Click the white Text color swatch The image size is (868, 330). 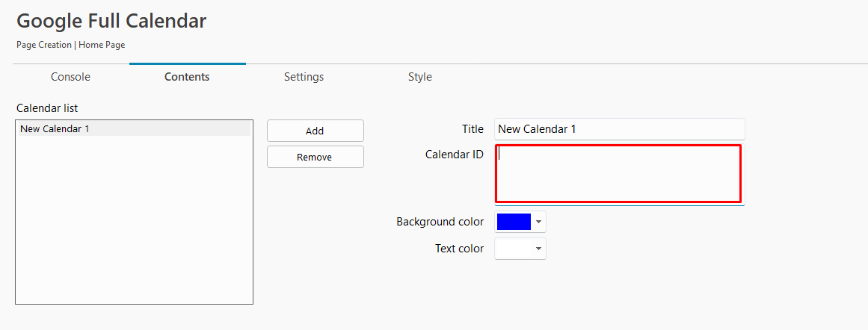pyautogui.click(x=514, y=249)
